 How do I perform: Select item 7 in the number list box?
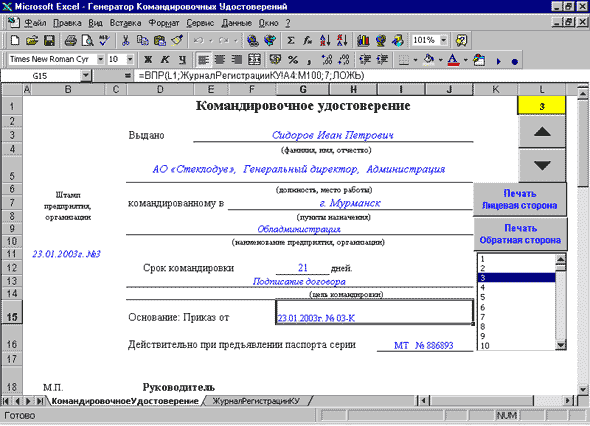(x=516, y=317)
